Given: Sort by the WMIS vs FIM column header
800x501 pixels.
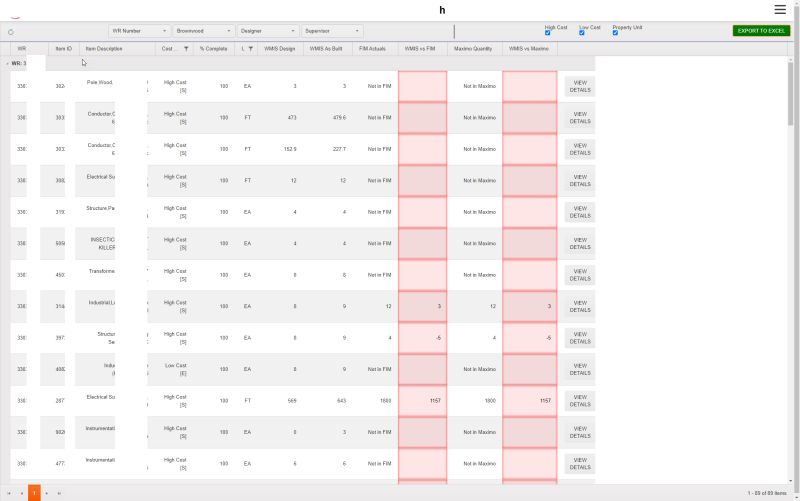Looking at the screenshot, I should (x=420, y=49).
